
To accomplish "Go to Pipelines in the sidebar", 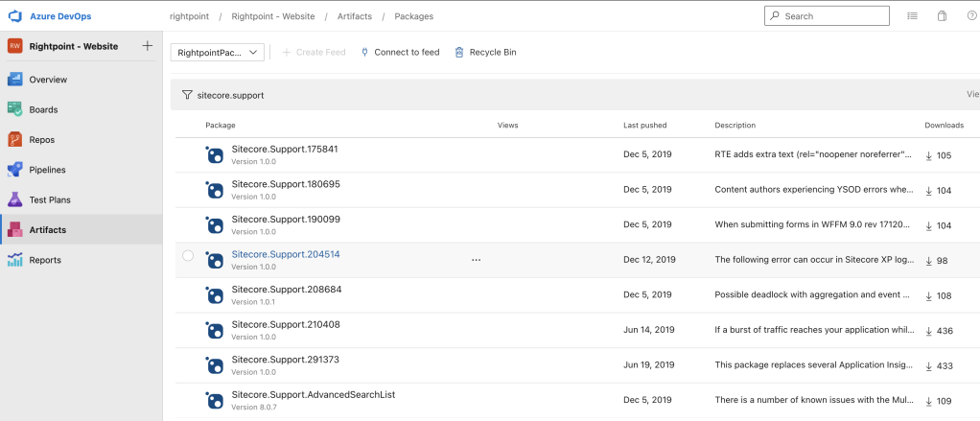I will pos(48,170).
